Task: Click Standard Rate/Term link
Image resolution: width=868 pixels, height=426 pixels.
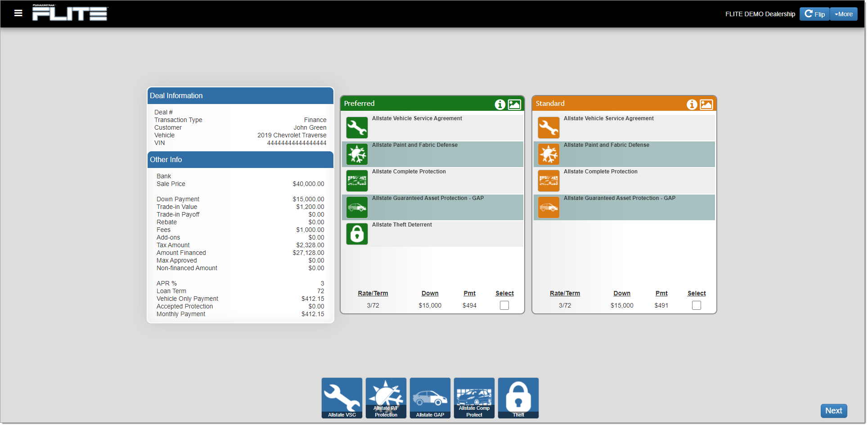Action: [565, 293]
